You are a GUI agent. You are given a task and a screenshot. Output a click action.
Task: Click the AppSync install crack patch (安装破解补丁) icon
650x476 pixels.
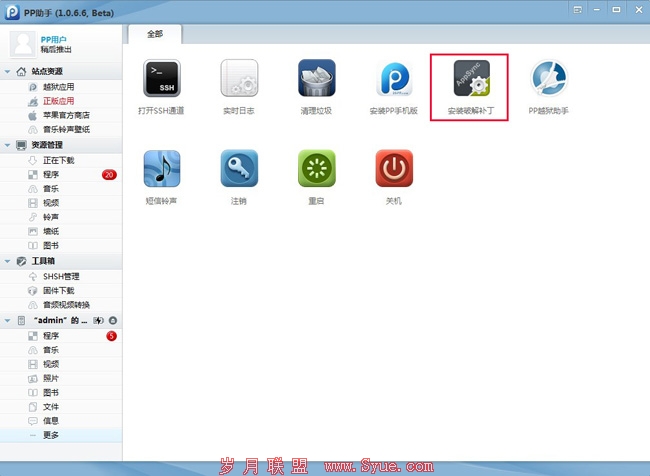(x=471, y=78)
